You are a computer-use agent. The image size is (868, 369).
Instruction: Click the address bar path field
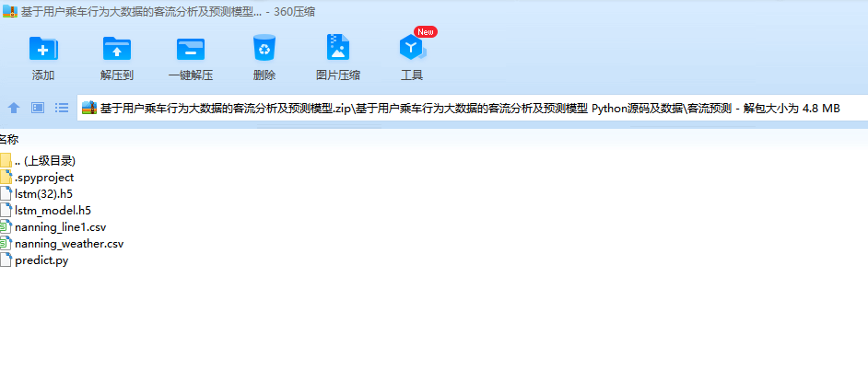click(x=472, y=109)
